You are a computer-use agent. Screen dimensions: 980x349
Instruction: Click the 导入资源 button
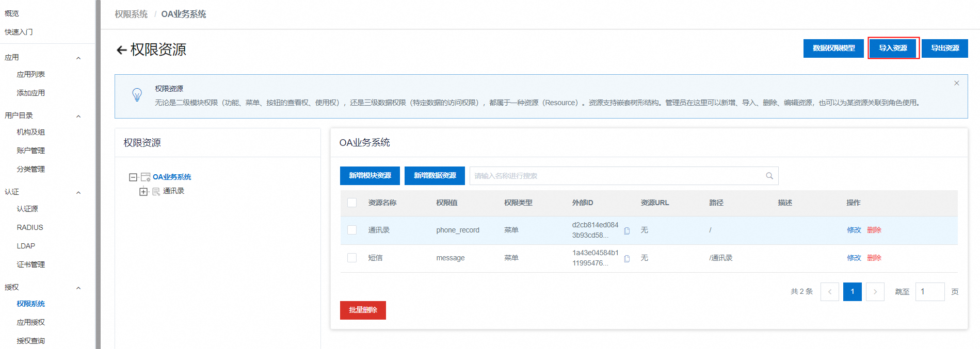point(893,48)
